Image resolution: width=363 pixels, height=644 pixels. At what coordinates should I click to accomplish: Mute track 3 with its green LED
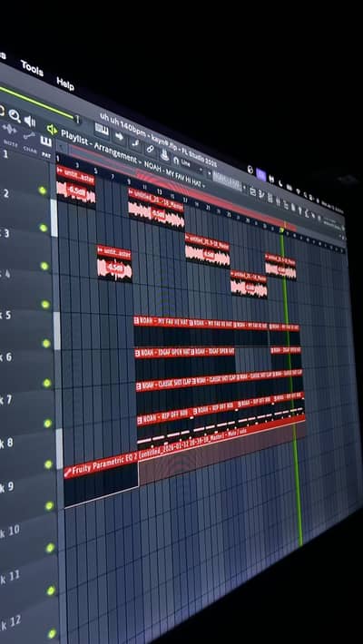(x=44, y=266)
